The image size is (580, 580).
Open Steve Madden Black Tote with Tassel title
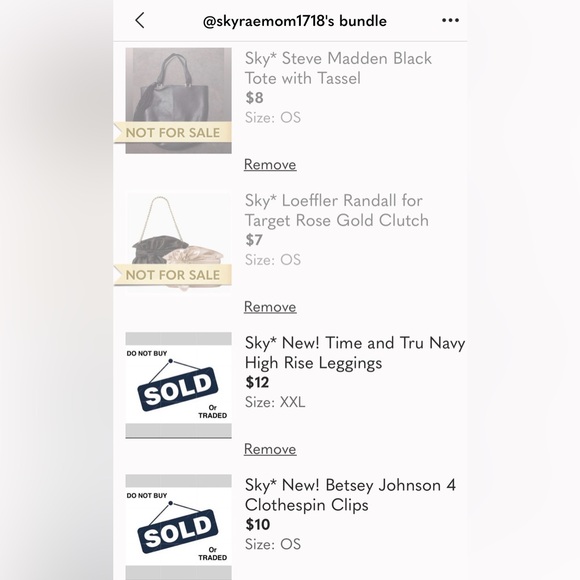338,68
